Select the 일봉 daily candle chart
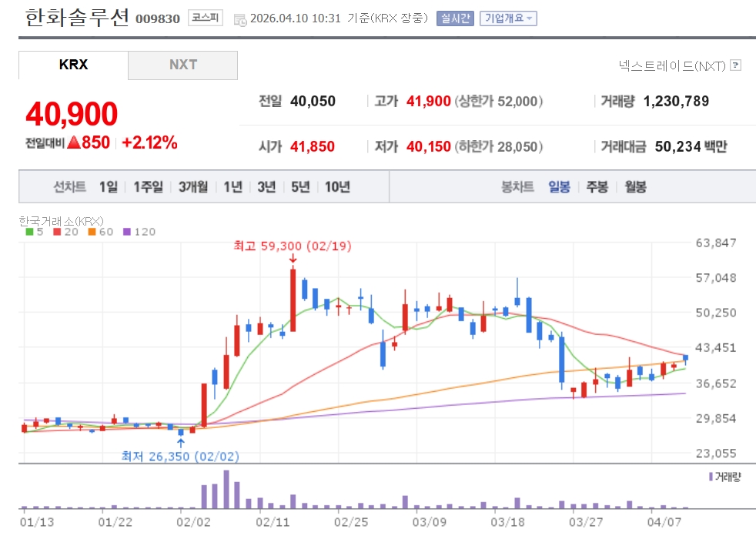756x539 pixels. click(x=559, y=186)
